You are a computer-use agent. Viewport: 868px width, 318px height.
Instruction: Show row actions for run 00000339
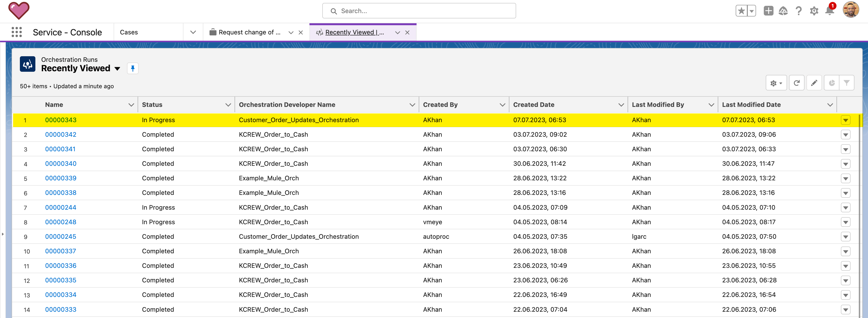tap(845, 179)
